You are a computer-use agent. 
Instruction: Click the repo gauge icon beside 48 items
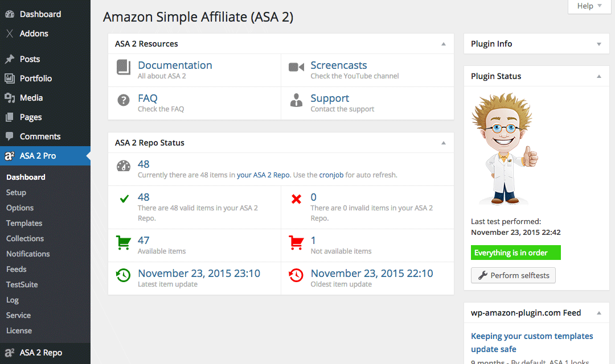pyautogui.click(x=124, y=166)
